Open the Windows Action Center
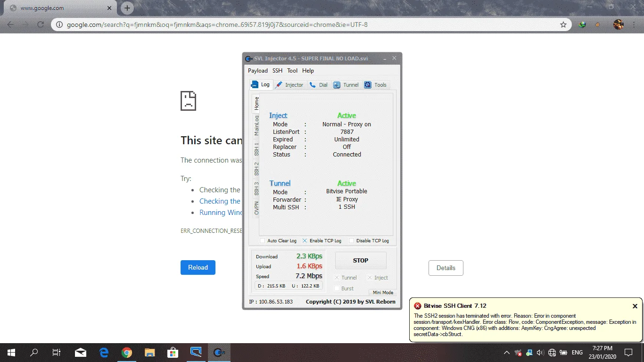 (x=628, y=352)
